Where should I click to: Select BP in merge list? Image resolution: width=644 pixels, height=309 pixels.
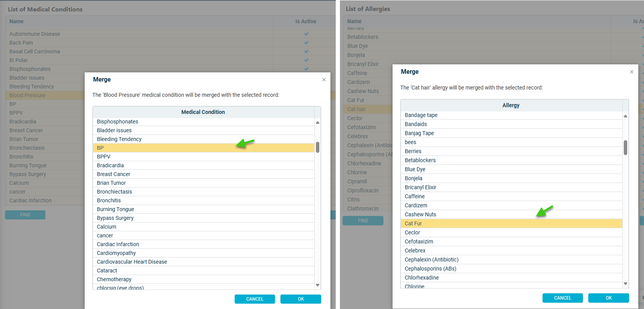coord(204,148)
